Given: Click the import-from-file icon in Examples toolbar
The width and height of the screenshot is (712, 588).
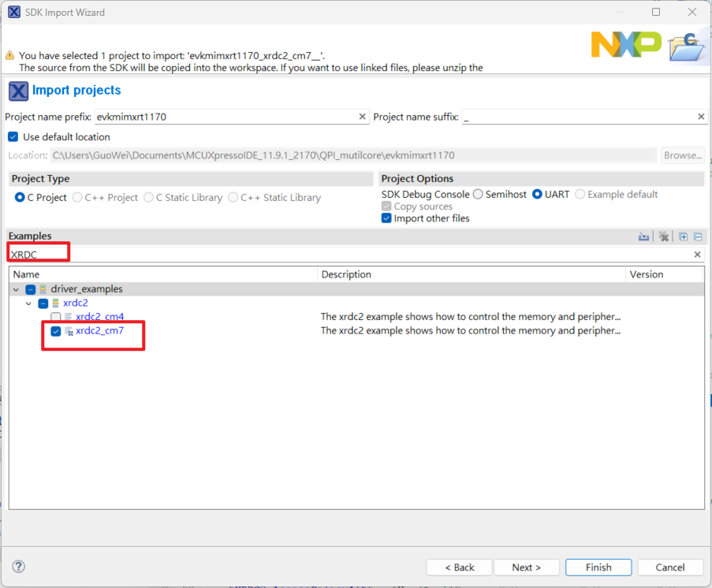Looking at the screenshot, I should tap(644, 236).
